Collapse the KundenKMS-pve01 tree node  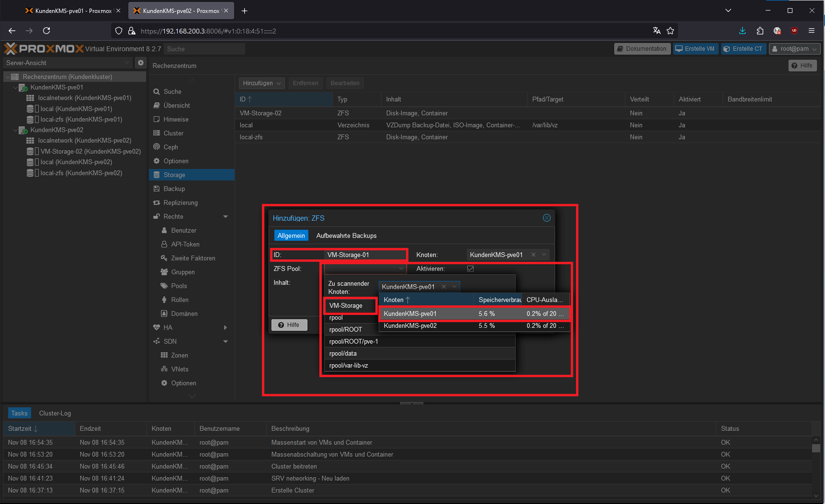(15, 88)
